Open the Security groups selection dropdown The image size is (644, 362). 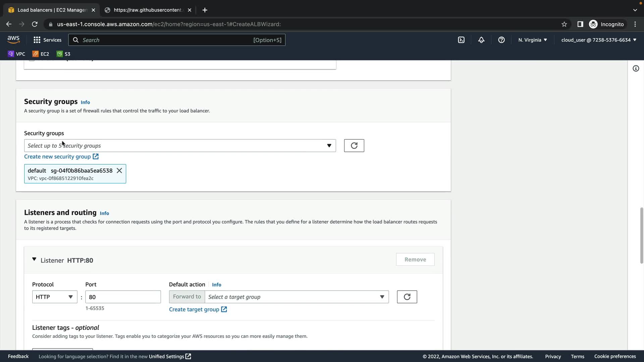pyautogui.click(x=180, y=145)
